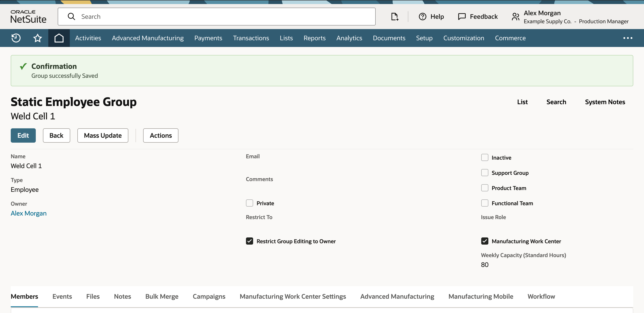Open the Manufacturing Mobile tab

pyautogui.click(x=481, y=296)
